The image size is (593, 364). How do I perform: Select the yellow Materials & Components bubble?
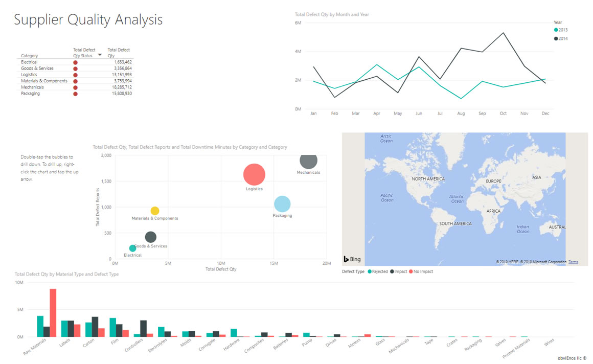[155, 211]
